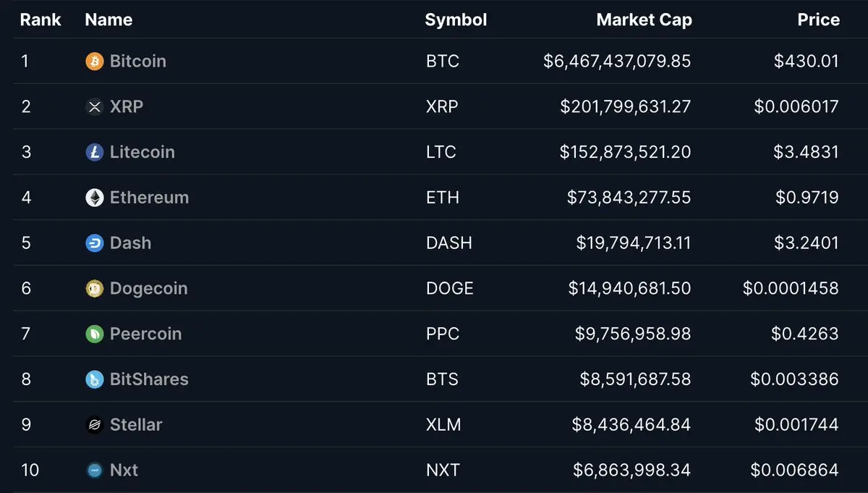The image size is (868, 493).
Task: Sort by the Name column header
Action: point(109,20)
